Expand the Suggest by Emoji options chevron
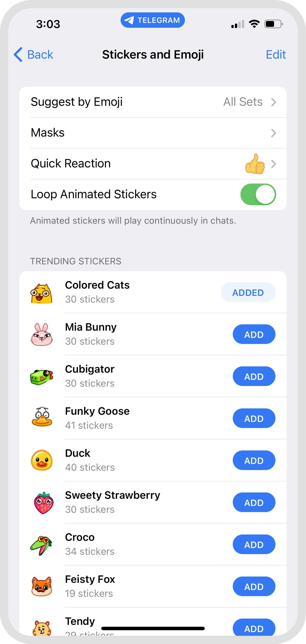 (274, 102)
